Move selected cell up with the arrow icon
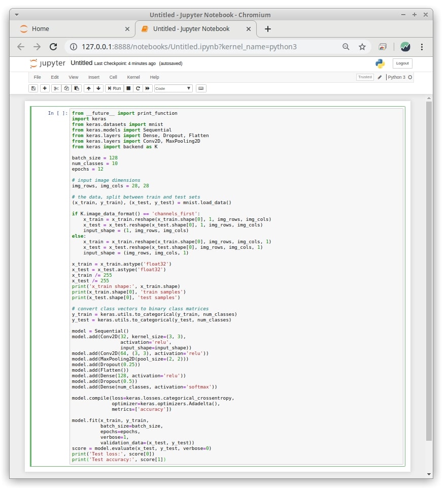The width and height of the screenshot is (448, 488). pos(89,88)
